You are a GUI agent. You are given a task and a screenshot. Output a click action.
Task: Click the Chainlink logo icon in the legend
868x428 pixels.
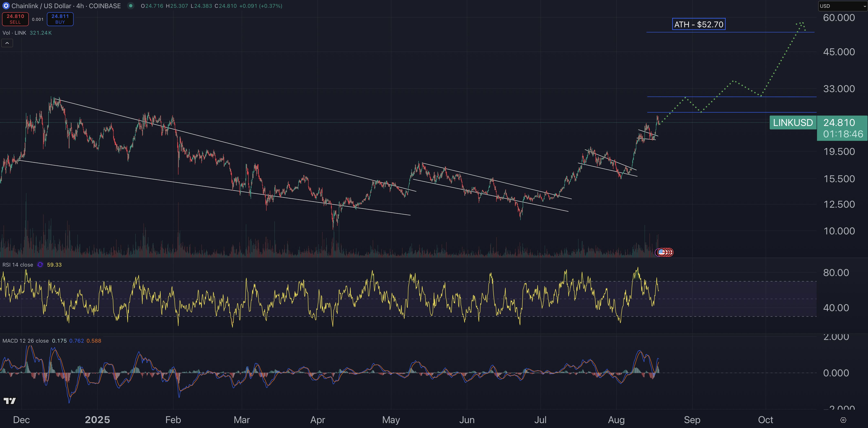coord(6,6)
